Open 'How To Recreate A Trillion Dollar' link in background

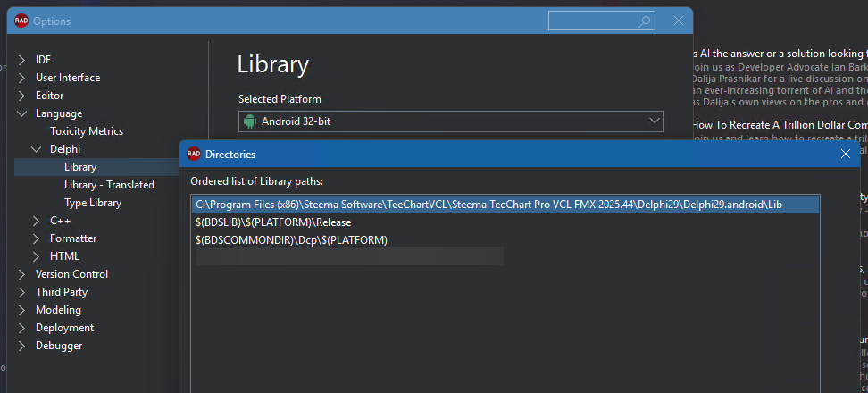780,124
